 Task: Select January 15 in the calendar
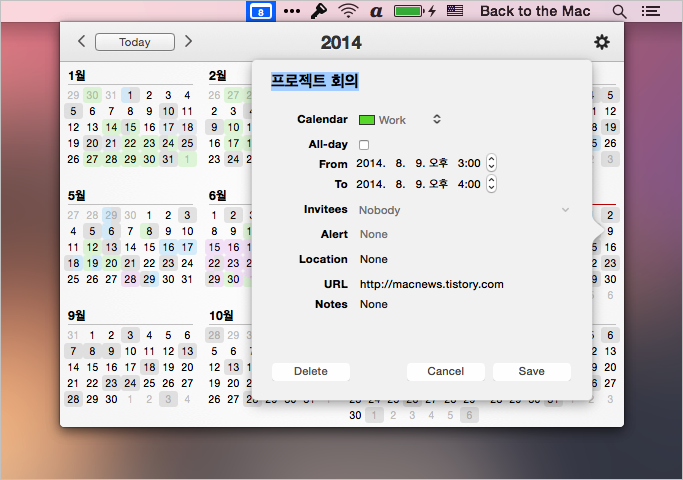pyautogui.click(x=130, y=127)
